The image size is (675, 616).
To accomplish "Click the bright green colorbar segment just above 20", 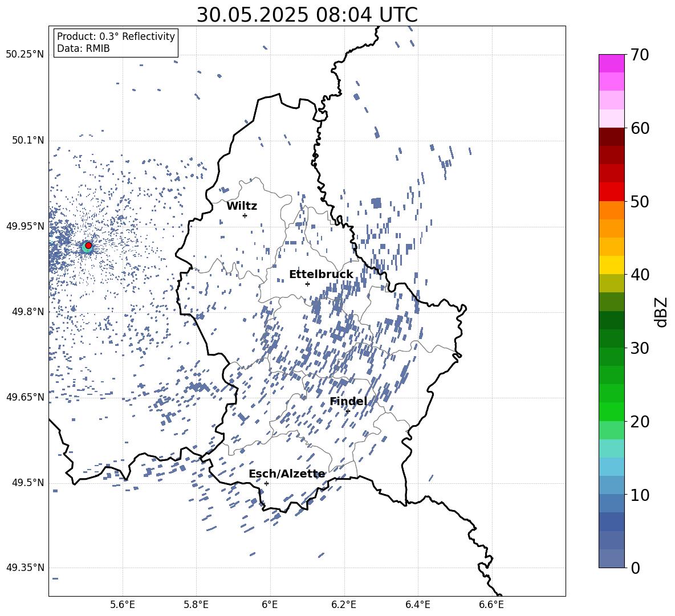I will pos(612,411).
